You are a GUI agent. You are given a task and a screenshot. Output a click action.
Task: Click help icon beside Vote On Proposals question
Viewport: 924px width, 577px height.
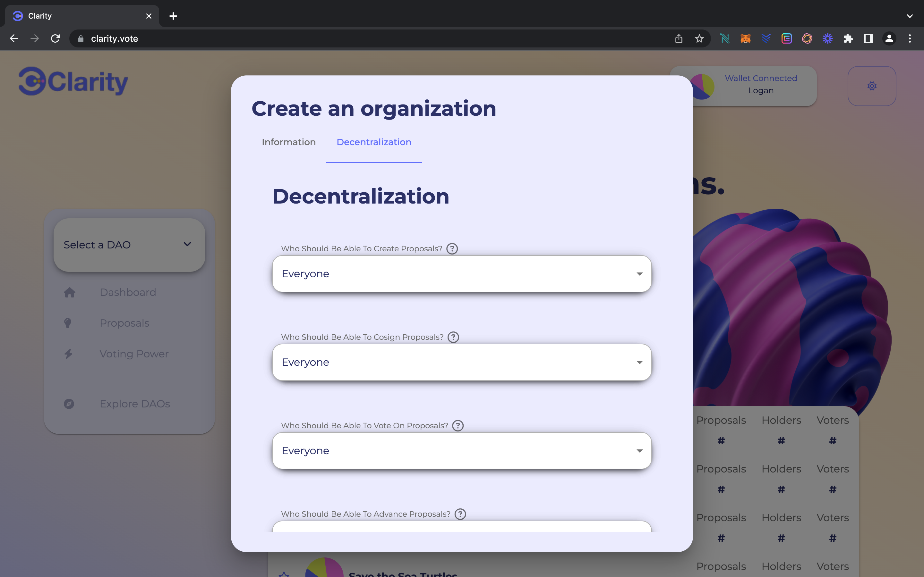coord(458,425)
